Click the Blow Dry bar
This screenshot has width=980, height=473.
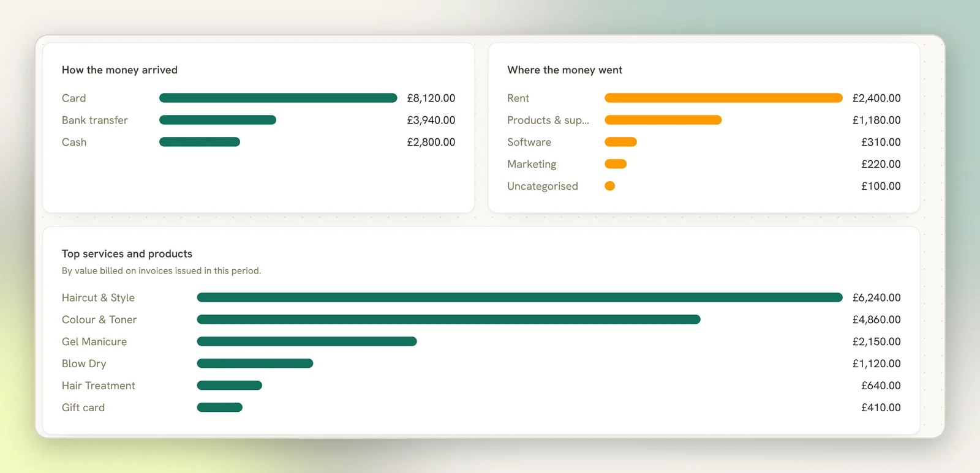255,363
